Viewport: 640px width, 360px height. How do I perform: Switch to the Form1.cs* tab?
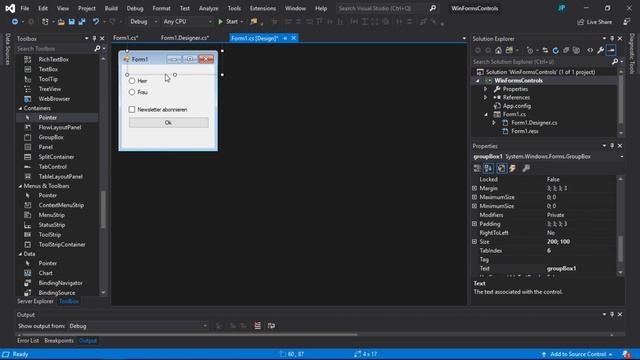(x=126, y=38)
